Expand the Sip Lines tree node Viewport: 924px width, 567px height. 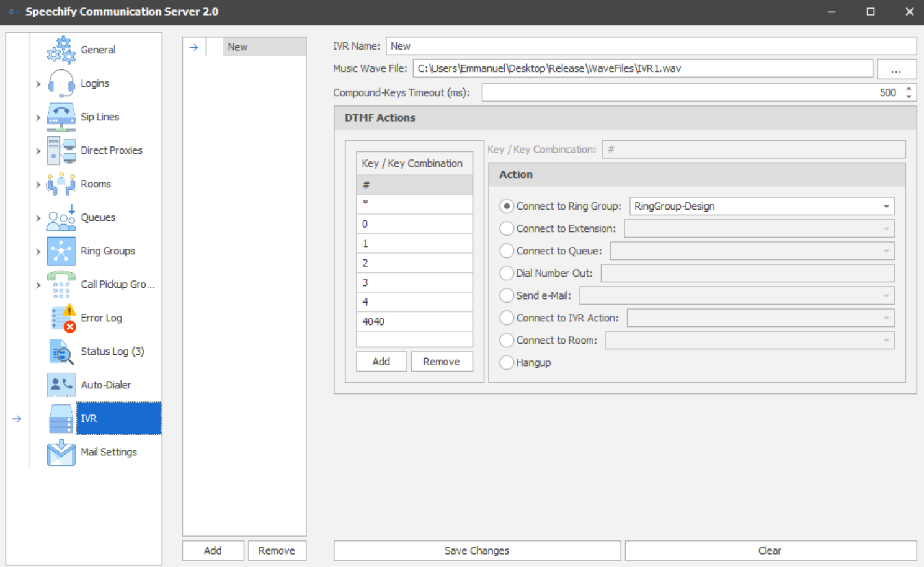tap(38, 117)
